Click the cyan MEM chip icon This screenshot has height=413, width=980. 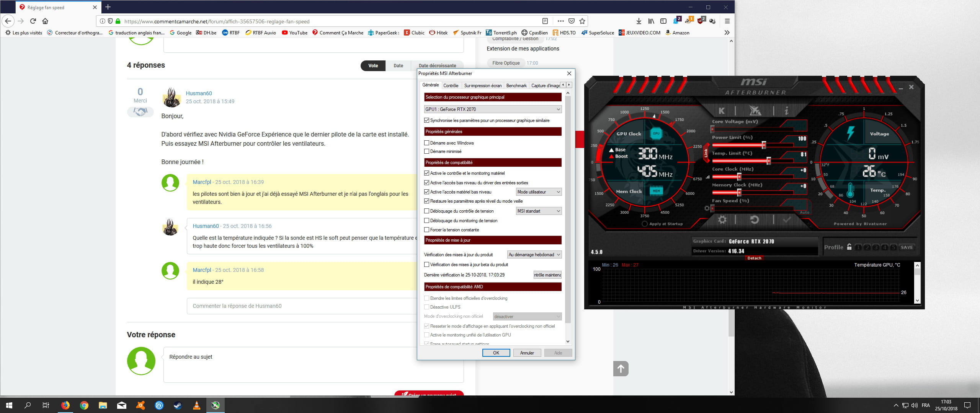(656, 190)
